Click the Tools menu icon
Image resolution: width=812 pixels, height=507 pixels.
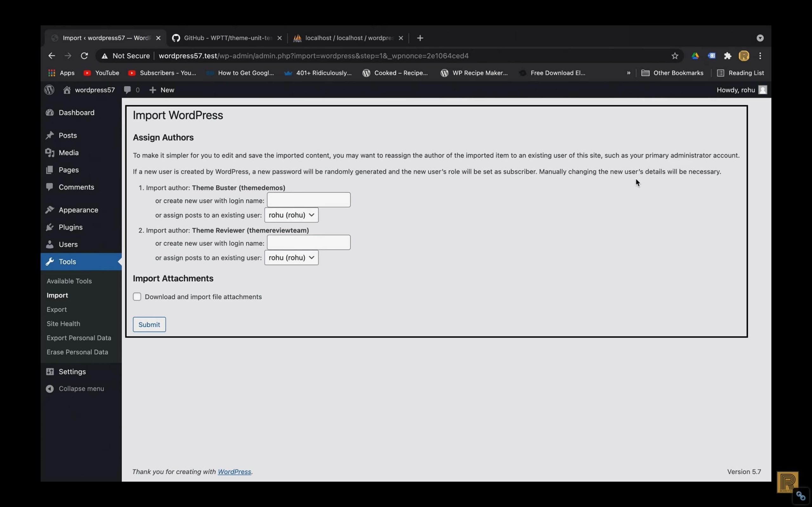[50, 261]
